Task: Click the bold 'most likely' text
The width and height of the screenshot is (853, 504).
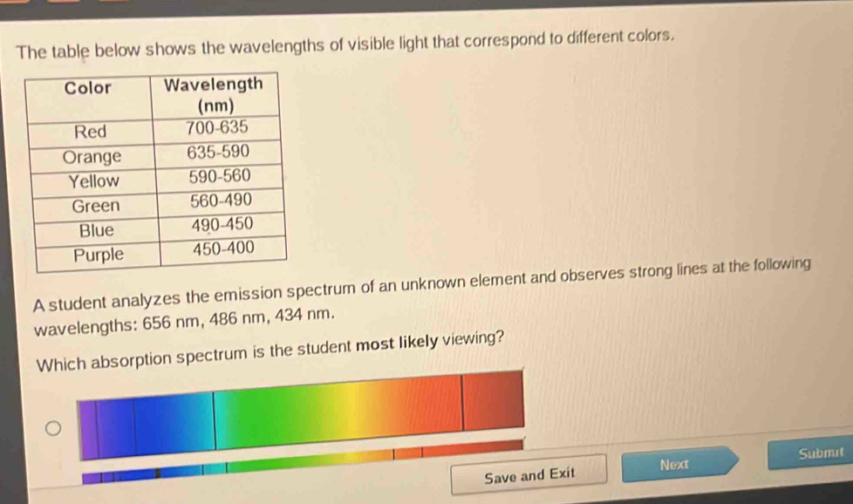Action: [397, 344]
